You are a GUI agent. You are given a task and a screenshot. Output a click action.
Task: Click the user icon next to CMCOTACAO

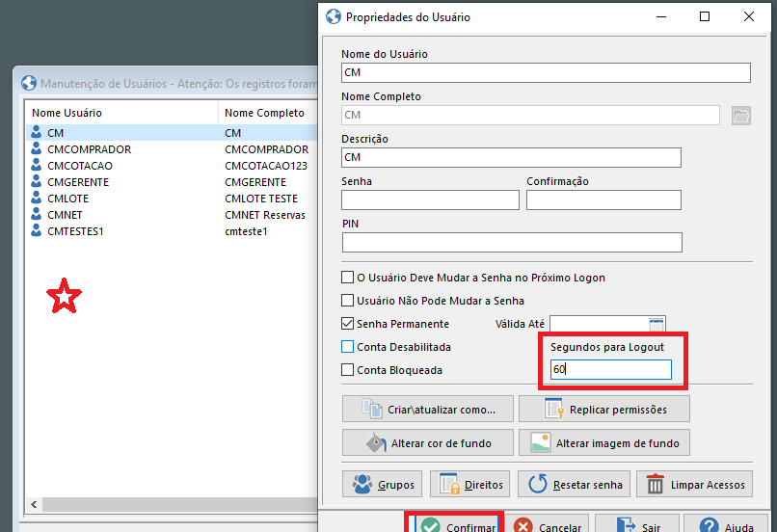coord(37,165)
